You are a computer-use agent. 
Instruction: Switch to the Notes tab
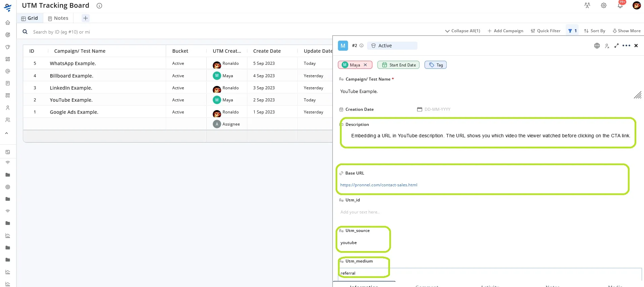[58, 18]
